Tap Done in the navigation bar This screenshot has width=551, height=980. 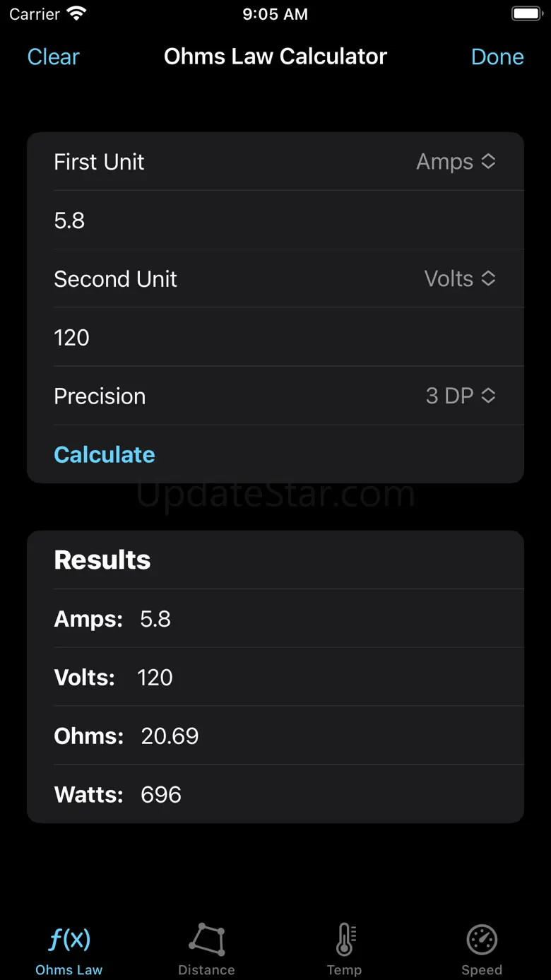coord(497,57)
